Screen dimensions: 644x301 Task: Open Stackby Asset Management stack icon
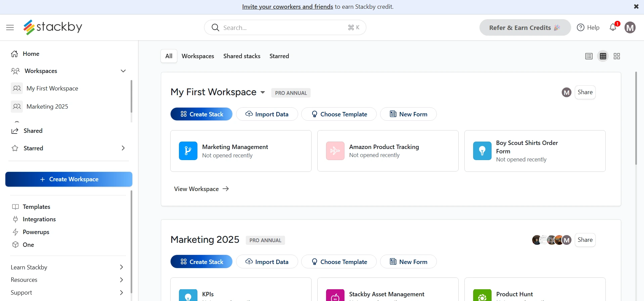click(335, 295)
